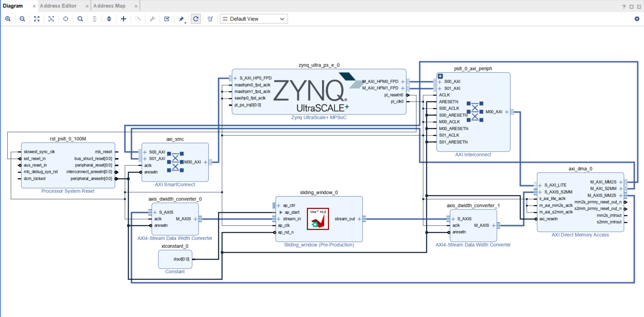
Task: Close the Diagram tab
Action: (x=34, y=6)
